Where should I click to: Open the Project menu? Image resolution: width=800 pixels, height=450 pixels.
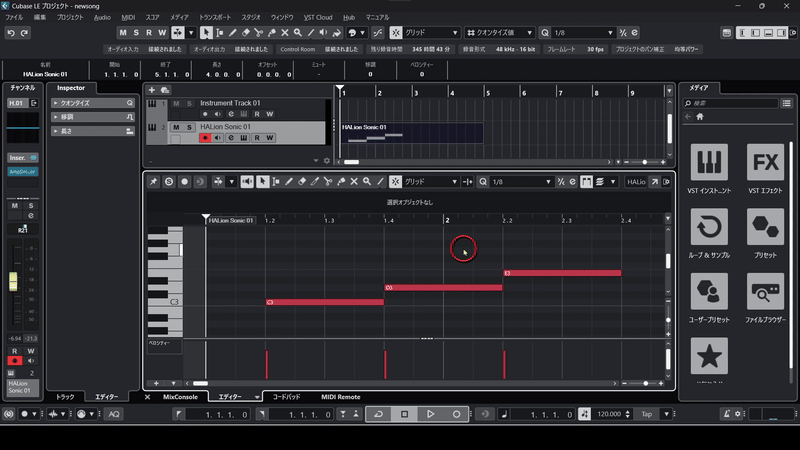(70, 17)
